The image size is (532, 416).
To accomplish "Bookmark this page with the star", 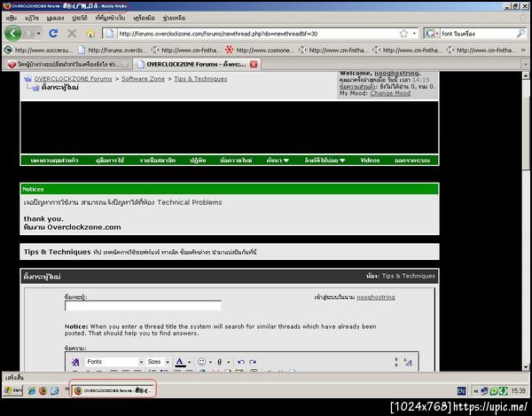I will [x=403, y=33].
